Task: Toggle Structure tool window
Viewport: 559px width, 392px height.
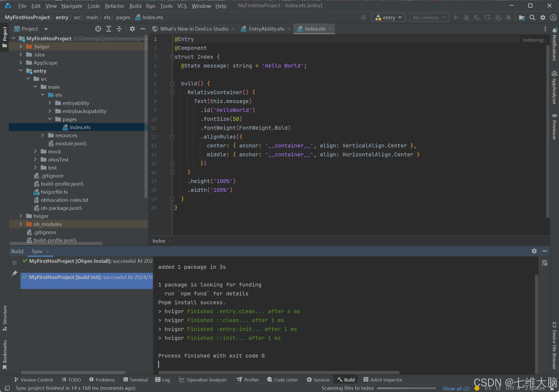Action: click(5, 318)
